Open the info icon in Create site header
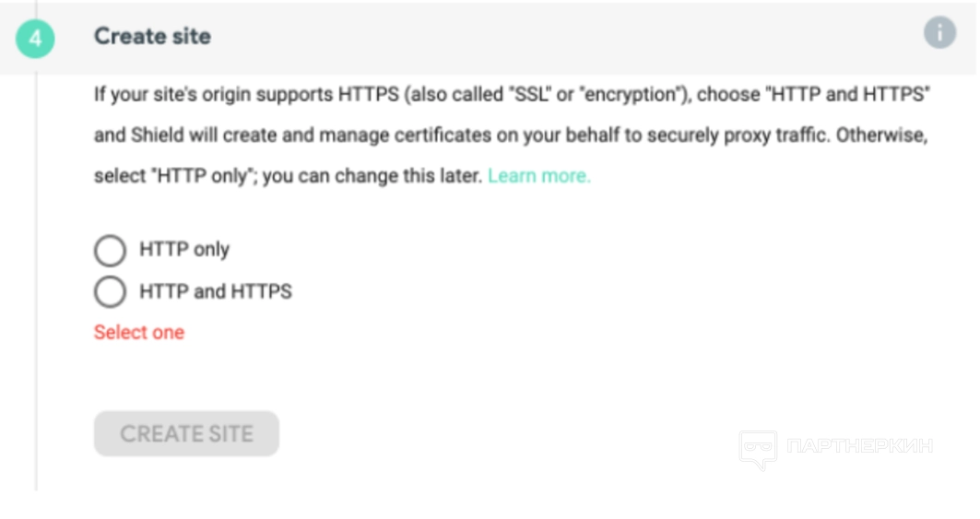This screenshot has width=980, height=519. pyautogui.click(x=939, y=33)
